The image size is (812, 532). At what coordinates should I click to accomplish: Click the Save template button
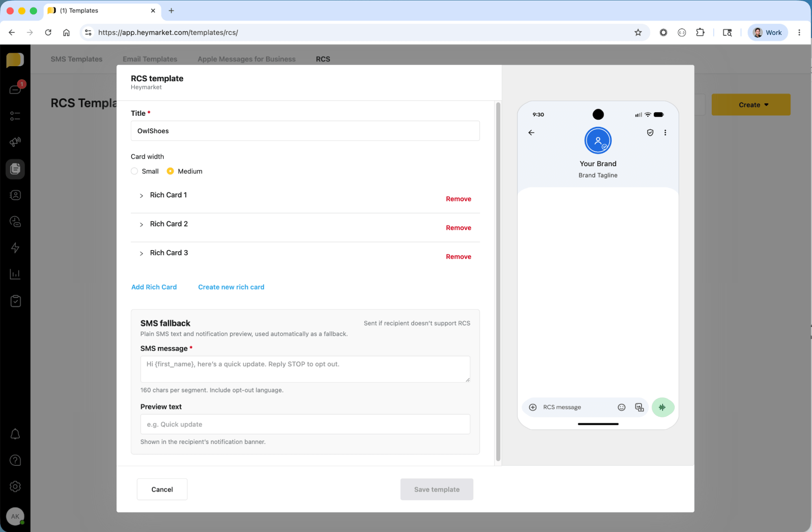pos(437,489)
